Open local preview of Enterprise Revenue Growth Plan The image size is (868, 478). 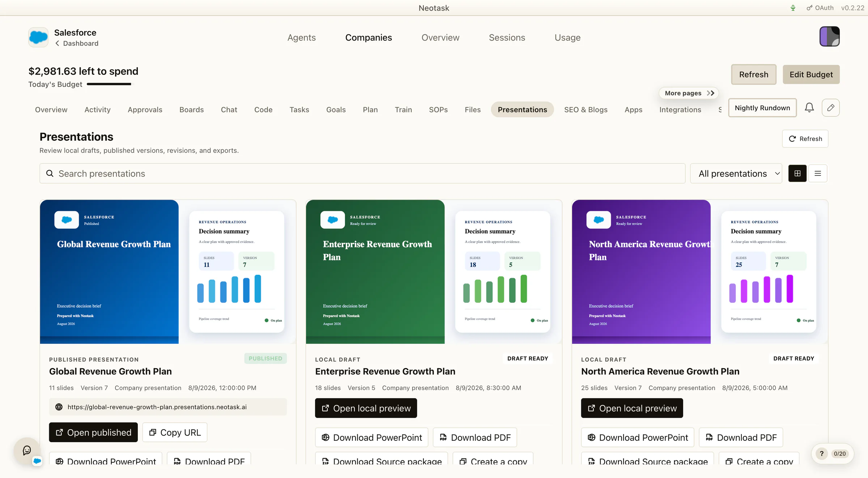pyautogui.click(x=366, y=408)
